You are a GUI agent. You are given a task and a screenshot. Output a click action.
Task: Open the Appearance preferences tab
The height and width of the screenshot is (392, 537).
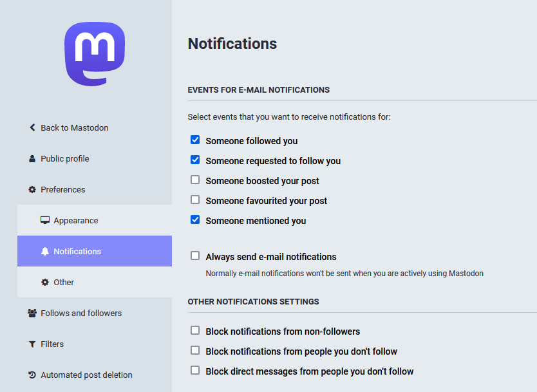(76, 220)
